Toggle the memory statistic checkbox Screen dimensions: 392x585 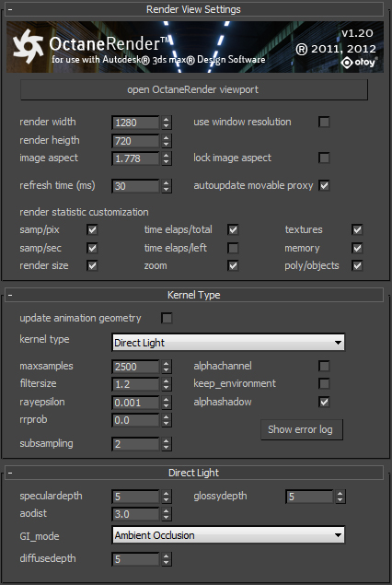(x=357, y=248)
